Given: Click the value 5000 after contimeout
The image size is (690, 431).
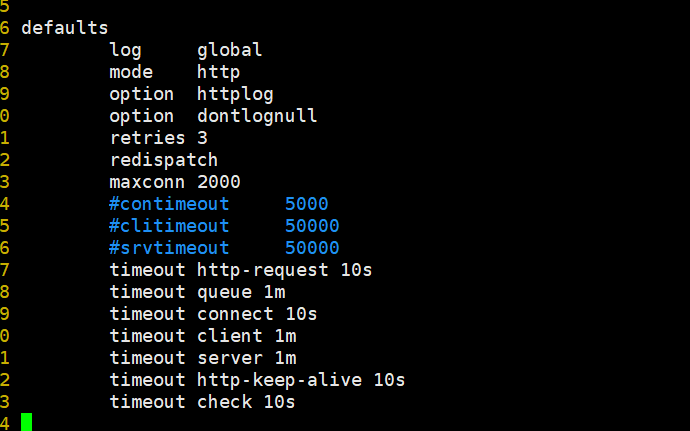Looking at the screenshot, I should point(307,204).
